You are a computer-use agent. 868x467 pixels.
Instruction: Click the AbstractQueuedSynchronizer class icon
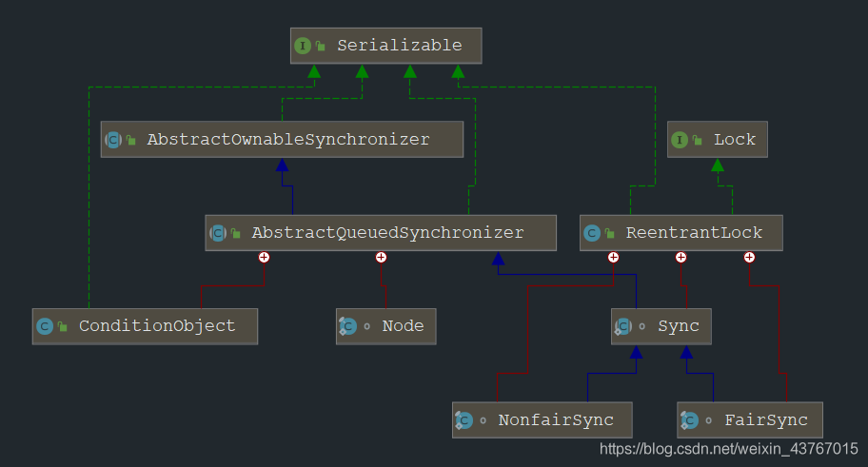(x=217, y=233)
